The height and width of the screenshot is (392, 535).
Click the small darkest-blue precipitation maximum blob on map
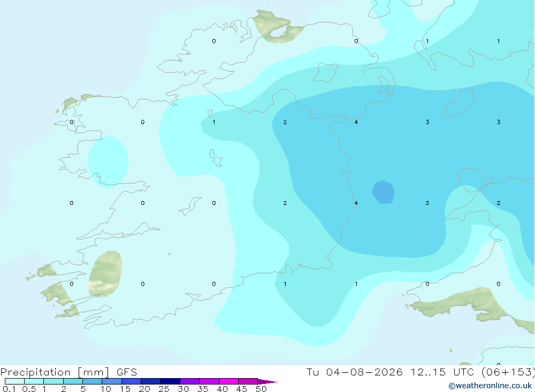[384, 193]
